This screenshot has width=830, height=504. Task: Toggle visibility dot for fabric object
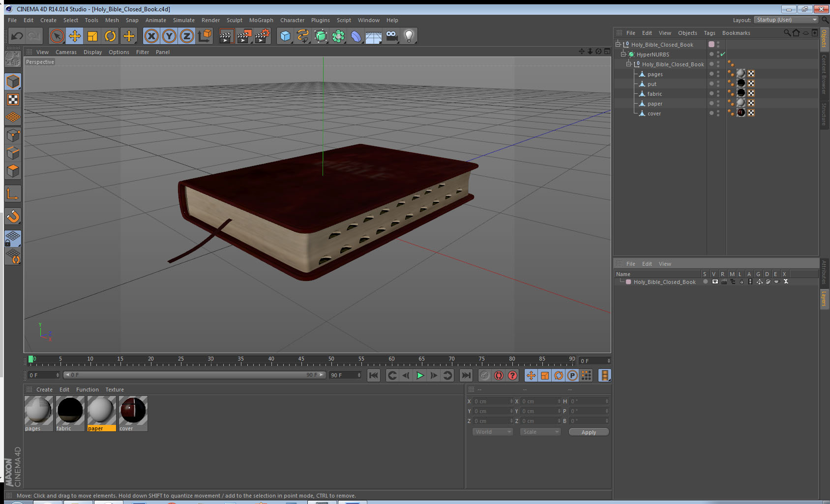[711, 93]
